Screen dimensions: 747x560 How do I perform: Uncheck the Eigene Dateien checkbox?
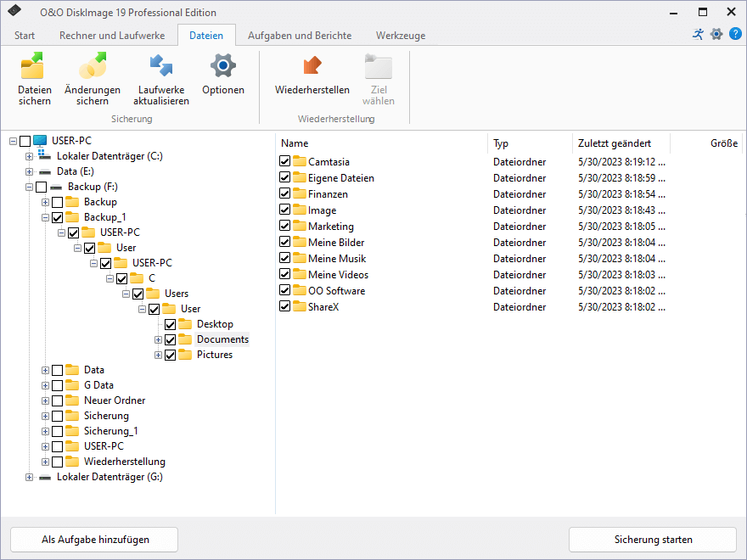coord(285,177)
